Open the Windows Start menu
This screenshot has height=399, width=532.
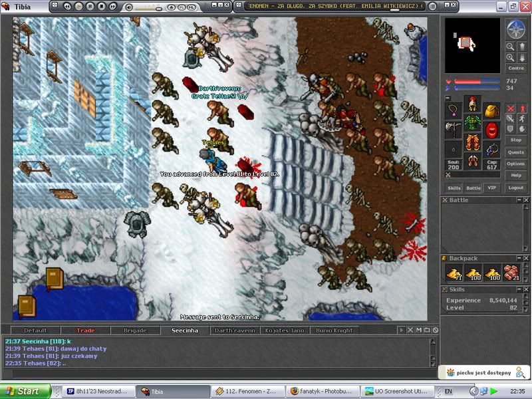coord(26,391)
